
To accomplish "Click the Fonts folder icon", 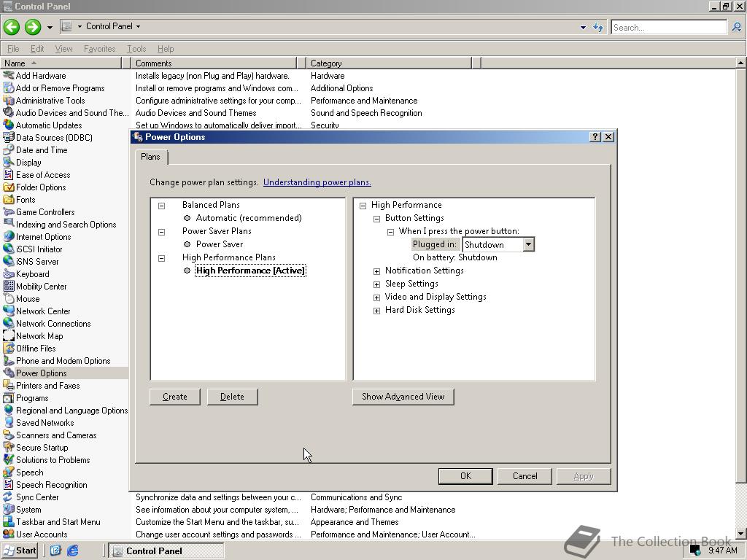I will tap(8, 199).
